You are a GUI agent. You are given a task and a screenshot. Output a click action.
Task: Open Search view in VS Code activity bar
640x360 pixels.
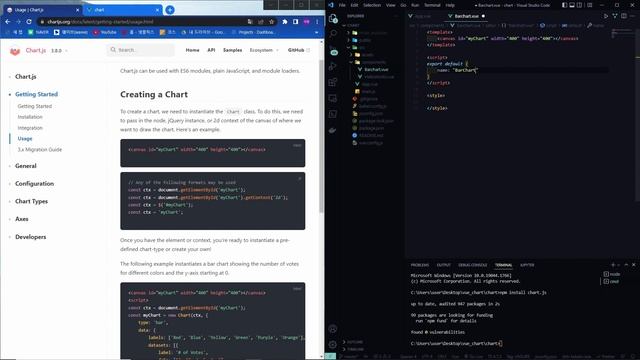pos(333,33)
